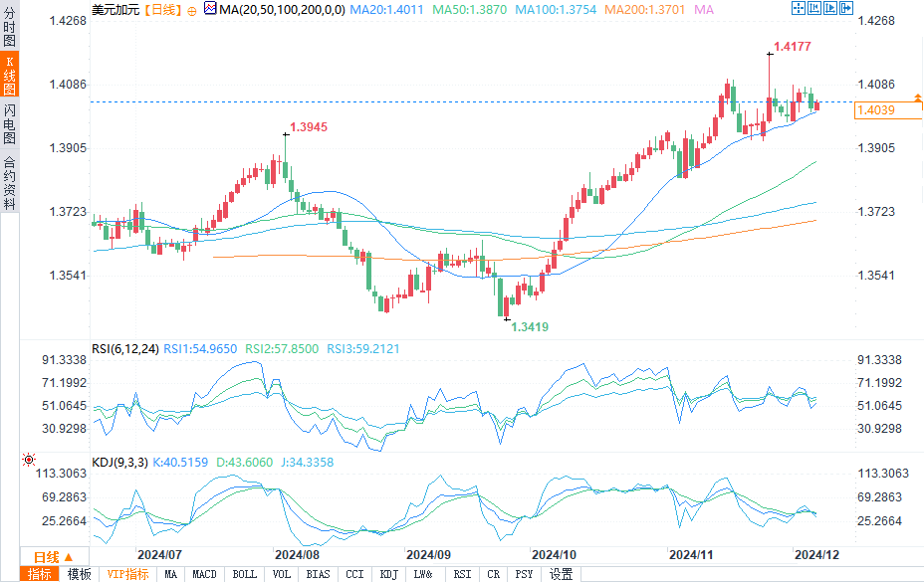Viewport: 924px width, 582px height.
Task: Click the RSI1:54.9650 value
Action: (x=200, y=349)
